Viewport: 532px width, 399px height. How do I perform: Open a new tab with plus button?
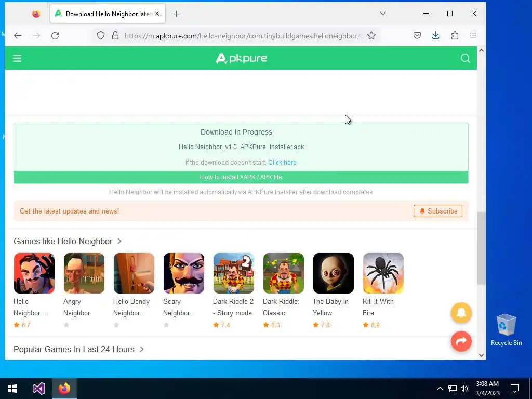(177, 14)
